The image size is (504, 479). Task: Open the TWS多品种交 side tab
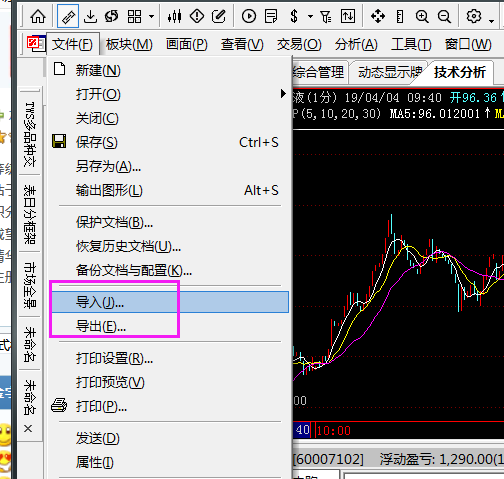[x=30, y=133]
